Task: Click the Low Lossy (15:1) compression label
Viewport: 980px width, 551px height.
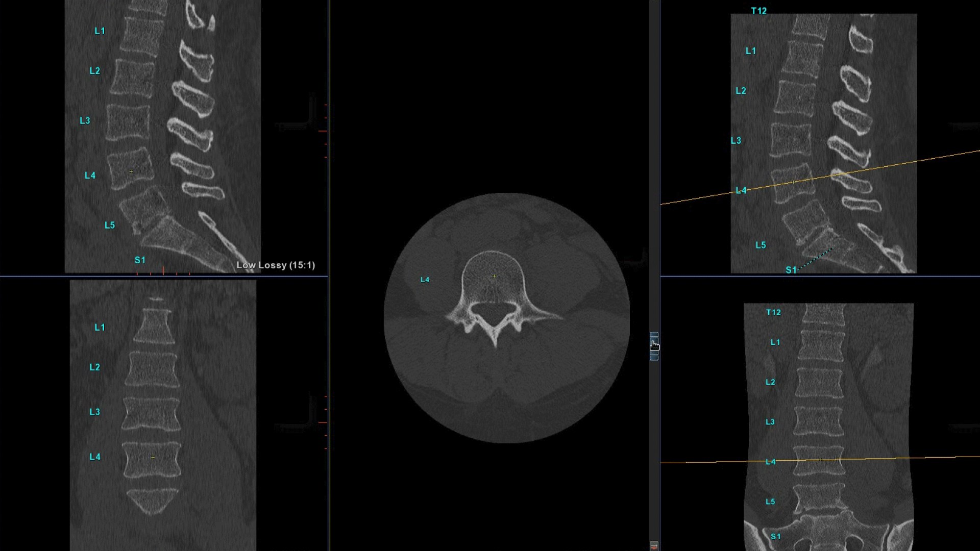Action: click(x=276, y=265)
